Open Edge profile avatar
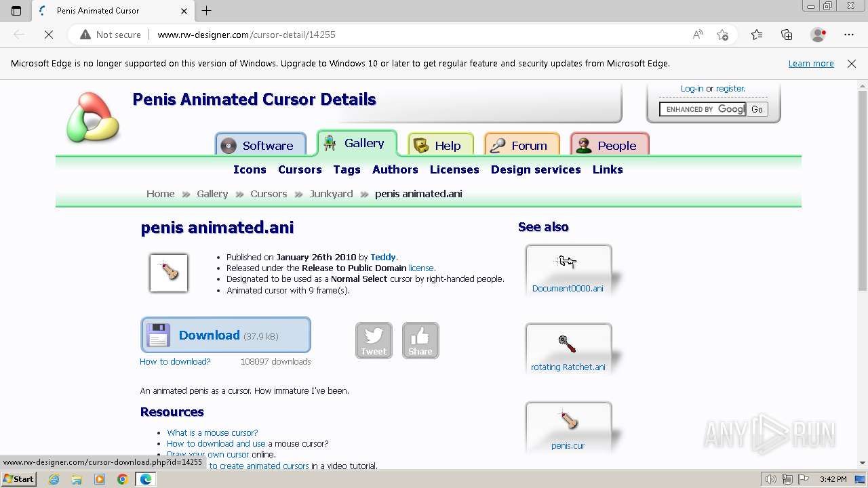Image resolution: width=868 pixels, height=488 pixels. point(818,35)
